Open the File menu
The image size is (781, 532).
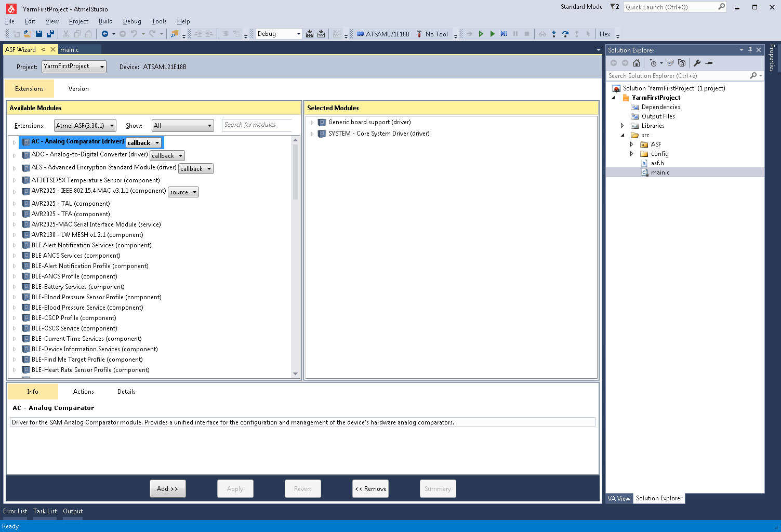click(10, 21)
